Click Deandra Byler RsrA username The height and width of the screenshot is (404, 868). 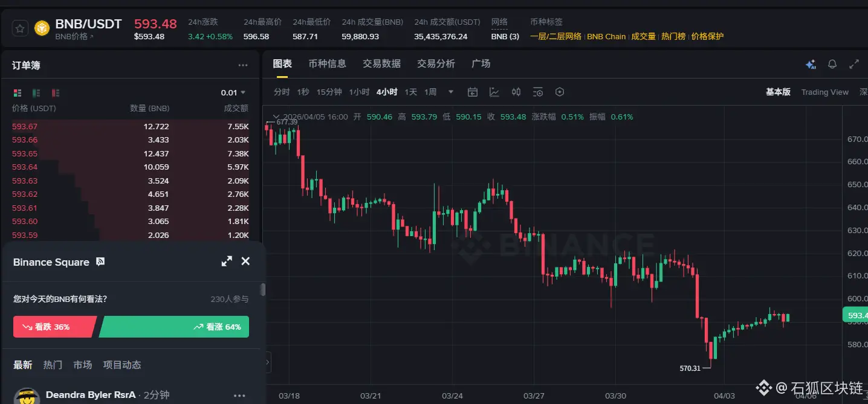pyautogui.click(x=91, y=395)
